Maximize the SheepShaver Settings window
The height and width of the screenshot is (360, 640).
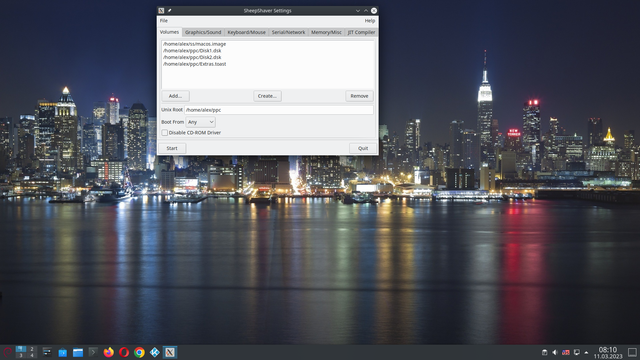pyautogui.click(x=366, y=11)
